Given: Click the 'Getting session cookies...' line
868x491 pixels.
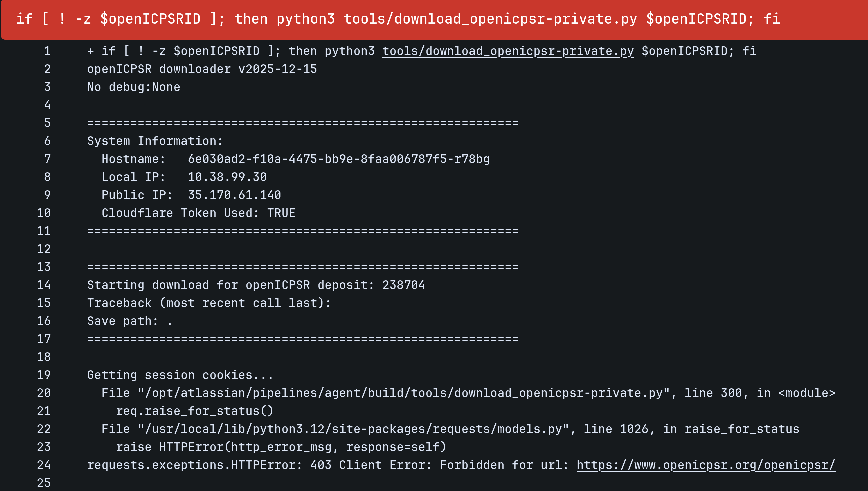Looking at the screenshot, I should [180, 375].
